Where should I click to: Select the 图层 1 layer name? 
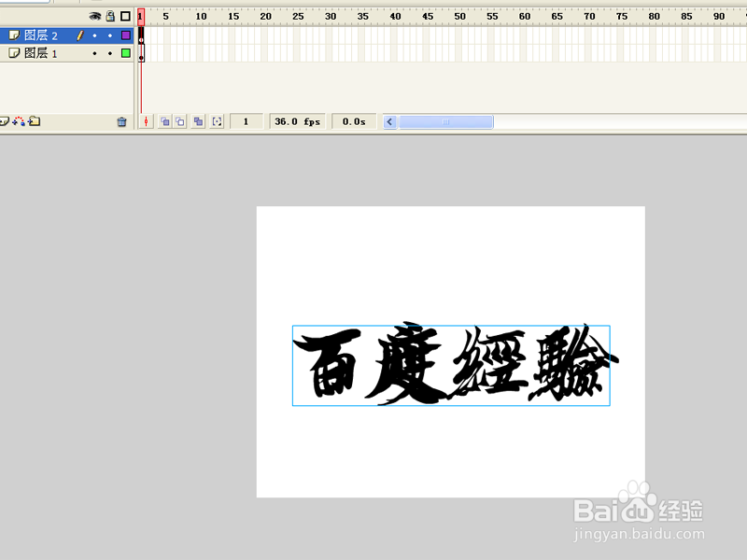pos(40,53)
